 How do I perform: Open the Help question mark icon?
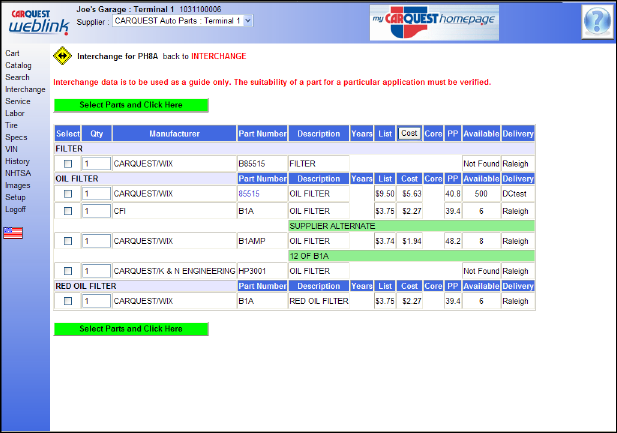(597, 21)
